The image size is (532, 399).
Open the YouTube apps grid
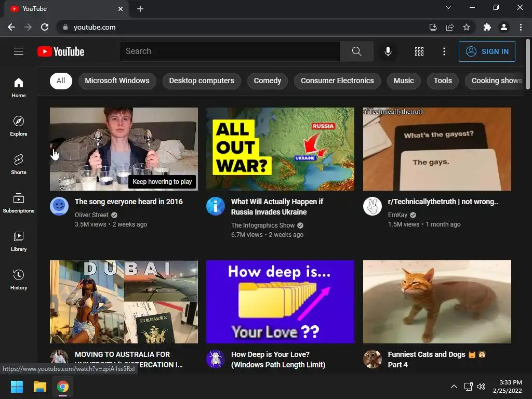[419, 51]
